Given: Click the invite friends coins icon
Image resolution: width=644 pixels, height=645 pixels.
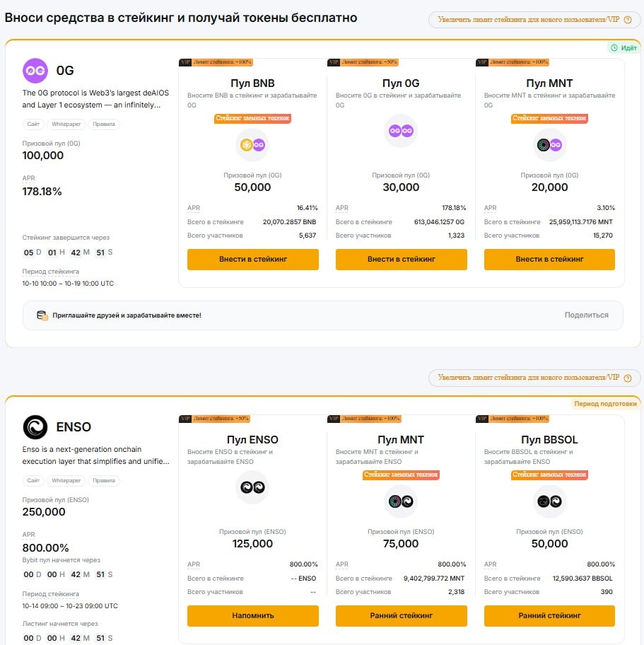Looking at the screenshot, I should click(42, 315).
